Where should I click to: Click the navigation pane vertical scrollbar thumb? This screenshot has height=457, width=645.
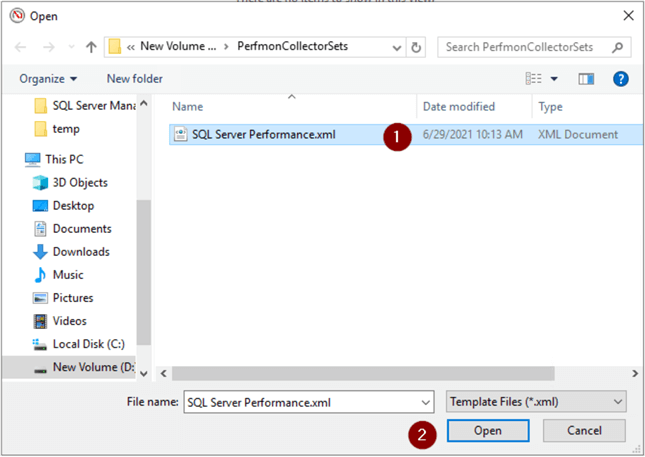pos(144,272)
